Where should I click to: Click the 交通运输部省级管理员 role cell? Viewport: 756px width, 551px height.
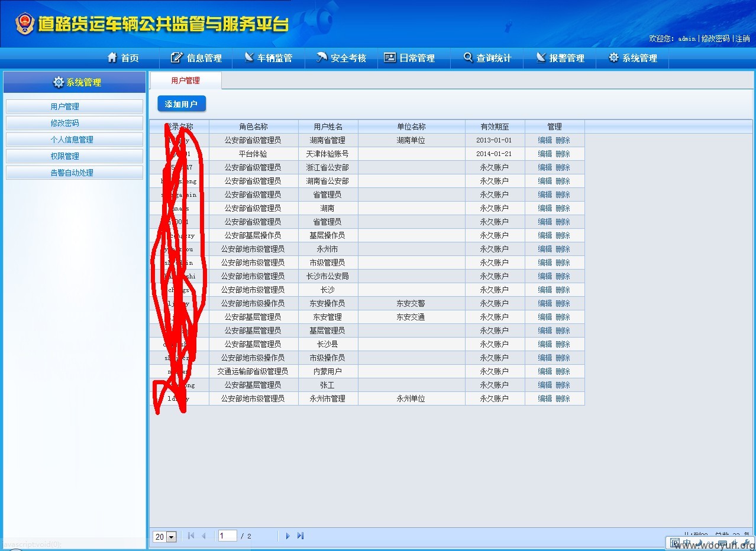pos(253,371)
